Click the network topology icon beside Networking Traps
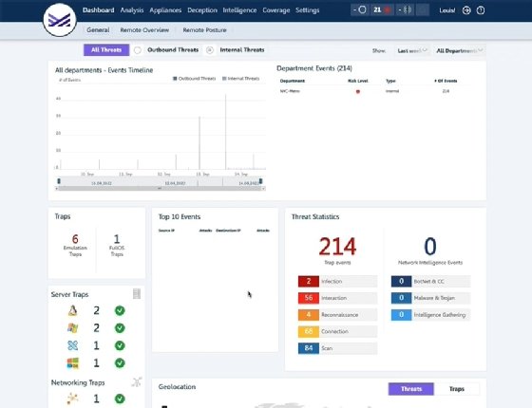Viewport: 532px width, 408px height. [137, 382]
